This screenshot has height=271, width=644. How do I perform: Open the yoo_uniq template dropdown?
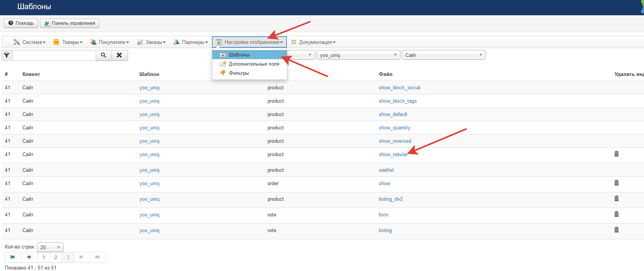[x=359, y=55]
